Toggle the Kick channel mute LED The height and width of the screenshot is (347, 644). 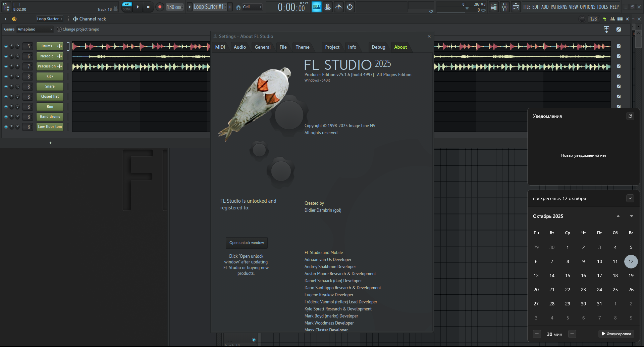coord(6,77)
